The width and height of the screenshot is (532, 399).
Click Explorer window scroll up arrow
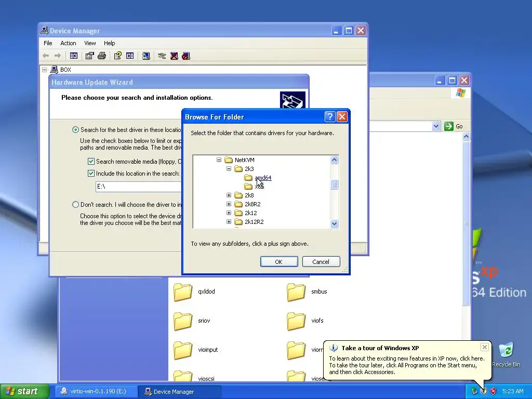point(466,137)
